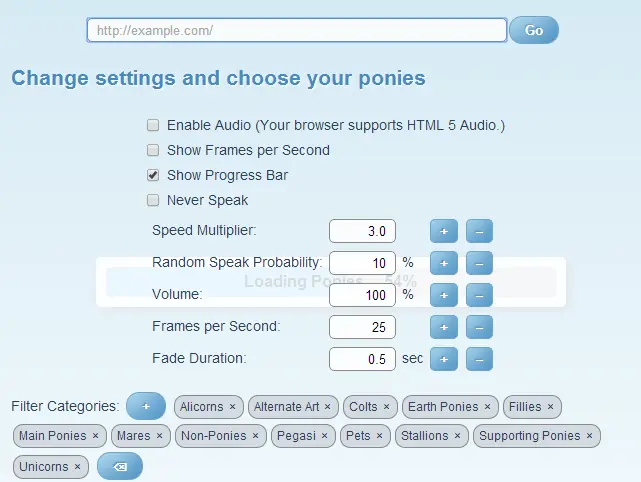This screenshot has width=641, height=482.
Task: Add a filter category with plus button
Action: coord(146,406)
